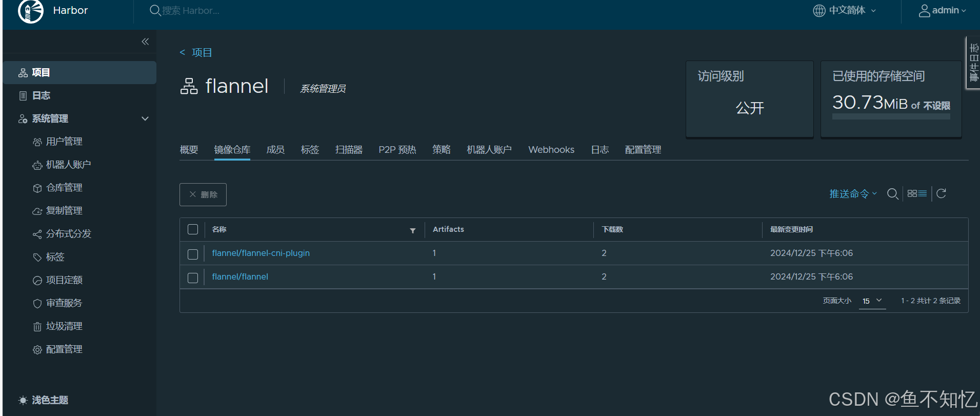Switch to the 概要 tab

tap(189, 150)
